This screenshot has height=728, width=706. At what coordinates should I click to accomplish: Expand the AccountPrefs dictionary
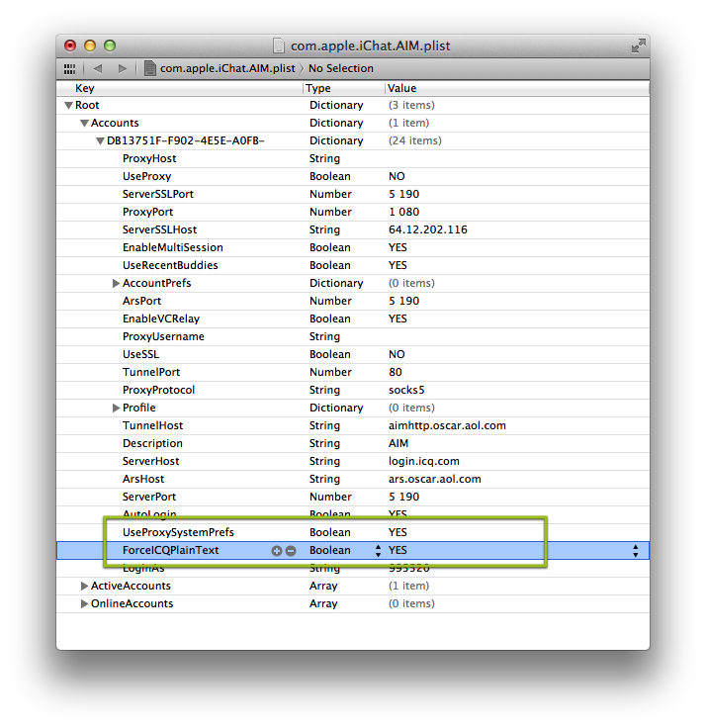pos(116,283)
